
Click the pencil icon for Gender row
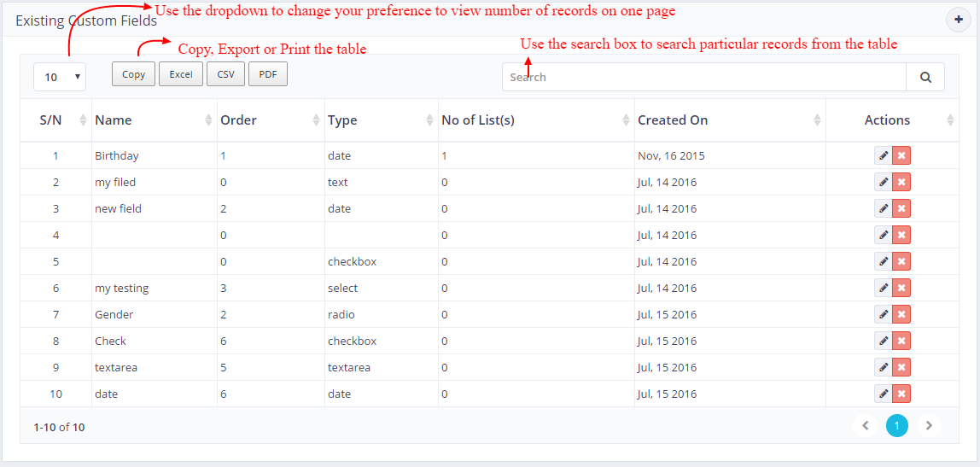pyautogui.click(x=883, y=314)
